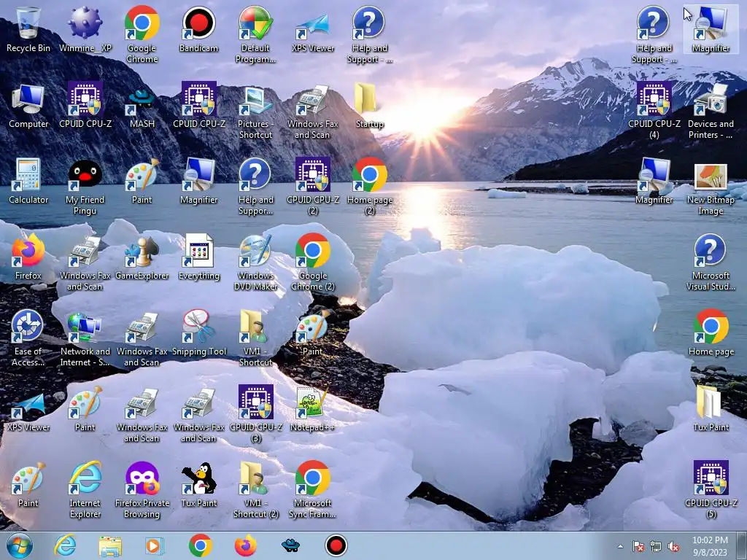
Task: Launch the Calculator shortcut
Action: (28, 181)
